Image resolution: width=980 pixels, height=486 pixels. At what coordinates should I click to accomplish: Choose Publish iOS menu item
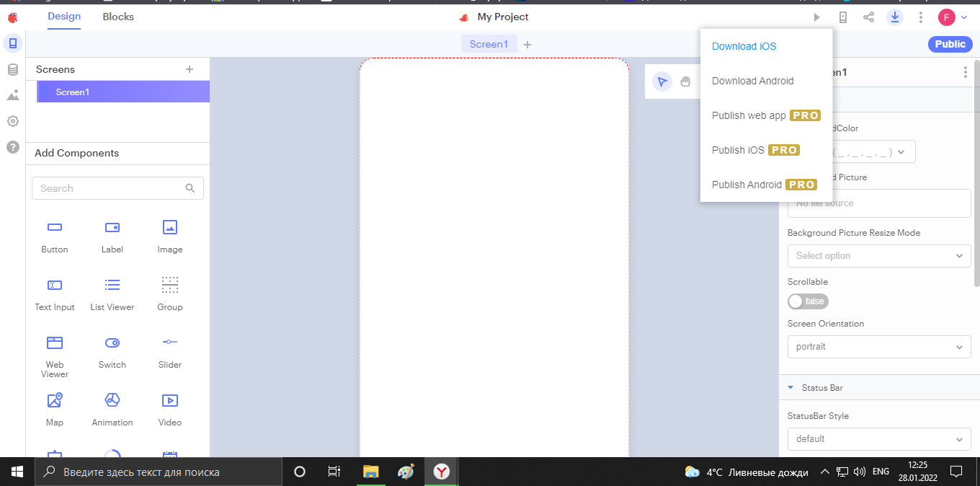[x=766, y=150]
